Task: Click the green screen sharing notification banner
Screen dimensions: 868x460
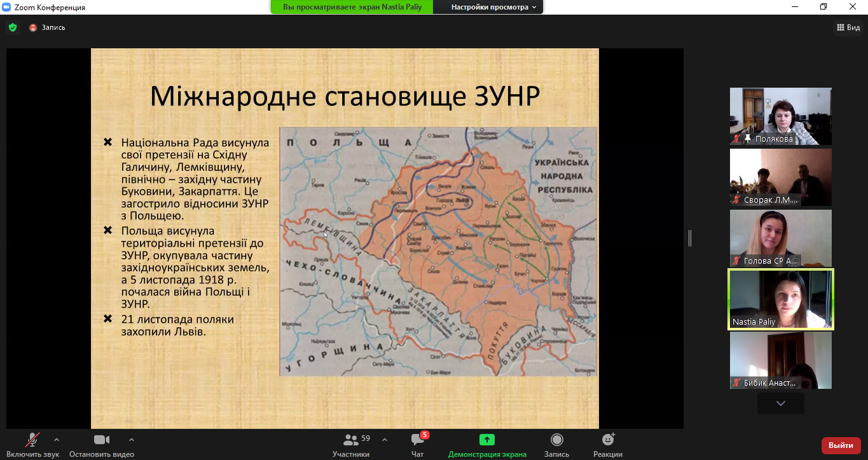Action: 352,7
